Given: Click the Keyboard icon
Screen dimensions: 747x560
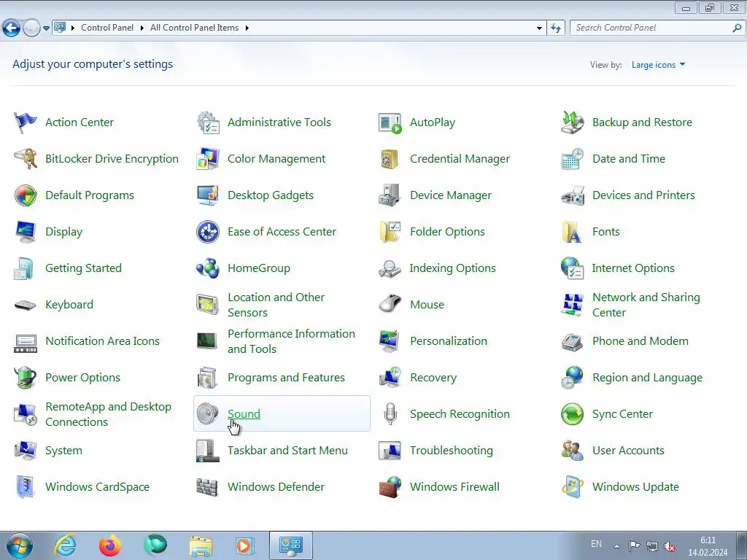Looking at the screenshot, I should (x=26, y=305).
